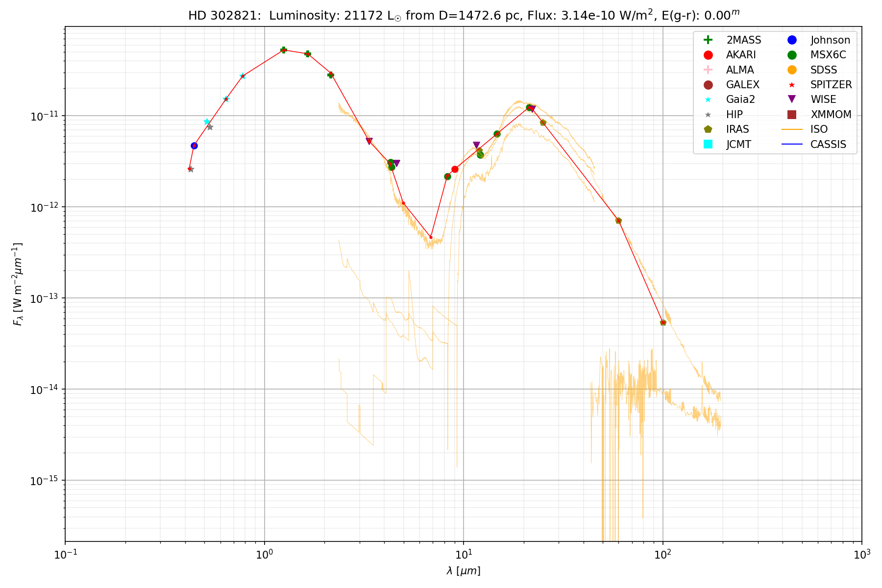Click the JCMT cyan square legend marker
This screenshot has width=882, height=588.
(x=708, y=144)
